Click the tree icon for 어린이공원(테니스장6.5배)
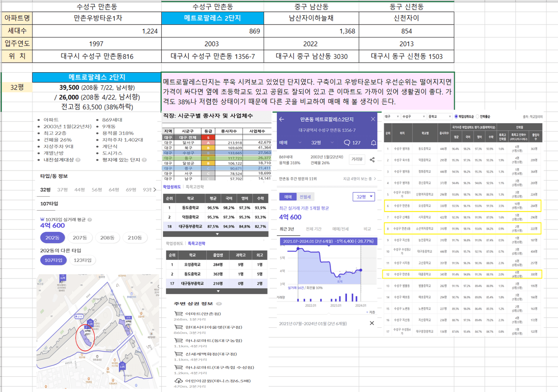558x392 pixels. (x=178, y=381)
